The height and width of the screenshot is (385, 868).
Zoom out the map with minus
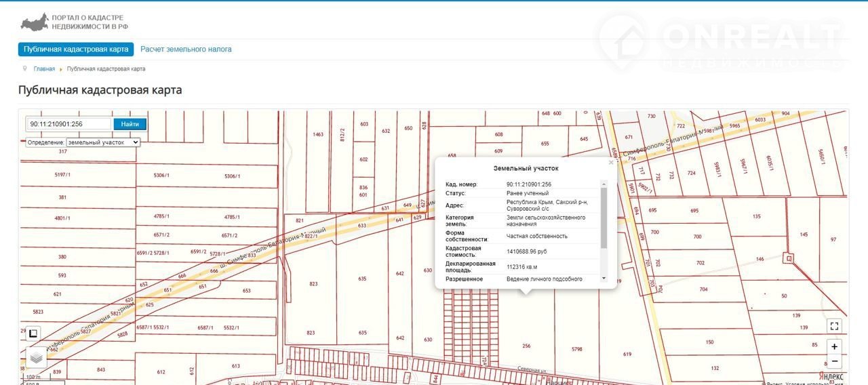point(834,361)
